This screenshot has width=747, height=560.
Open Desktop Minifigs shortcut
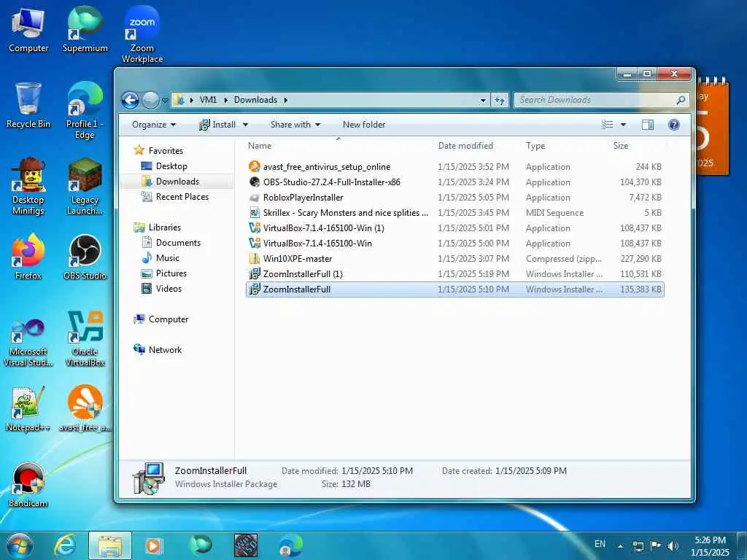(28, 187)
